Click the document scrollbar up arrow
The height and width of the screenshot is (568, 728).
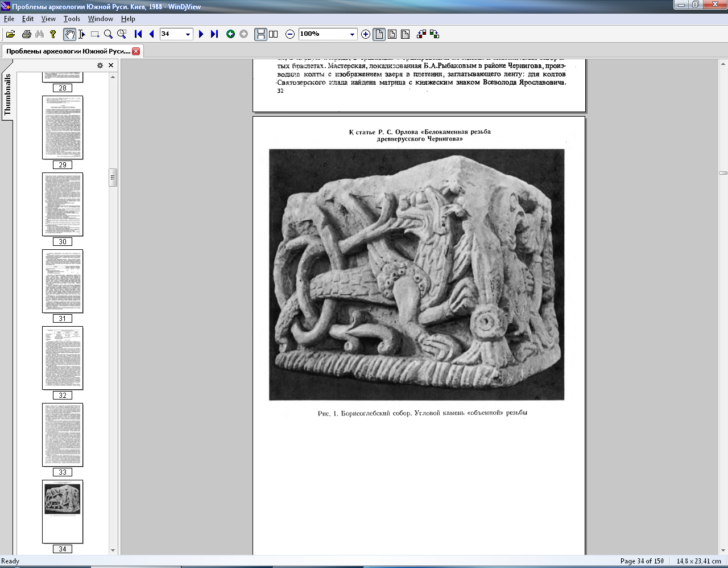click(x=723, y=63)
